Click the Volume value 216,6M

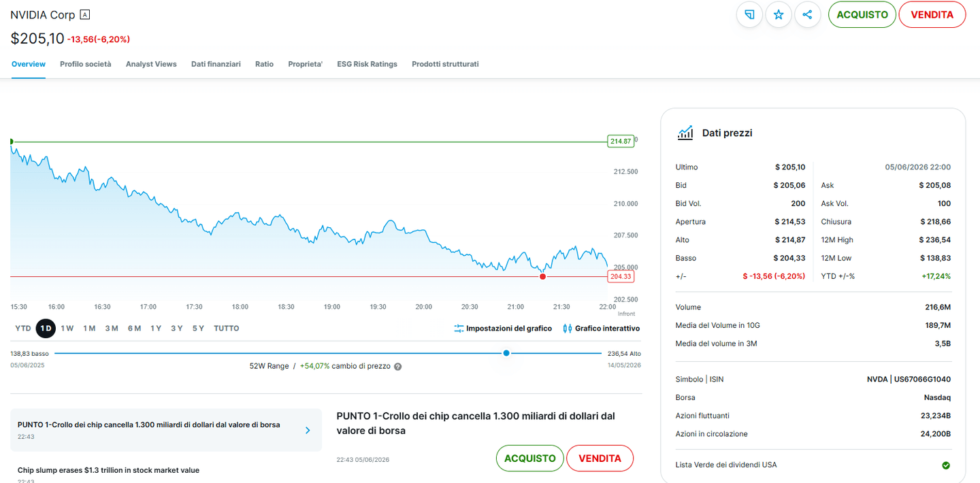click(x=938, y=307)
